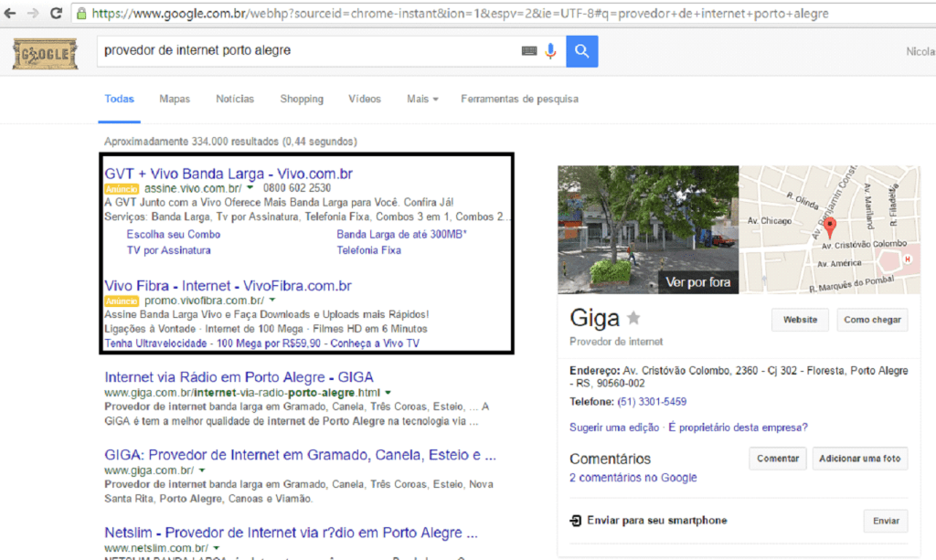The image size is (936, 560).
Task: Open the Escolha seu Combo sitelink
Action: click(x=173, y=235)
